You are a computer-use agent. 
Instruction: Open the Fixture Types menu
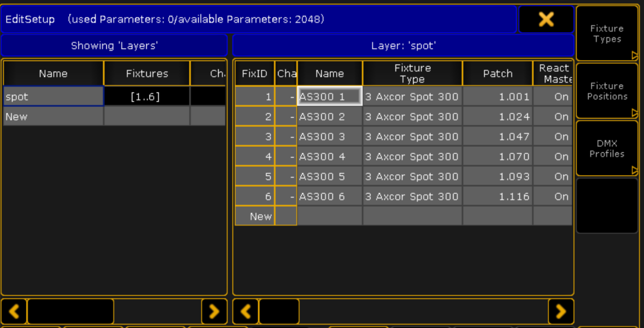tap(607, 33)
